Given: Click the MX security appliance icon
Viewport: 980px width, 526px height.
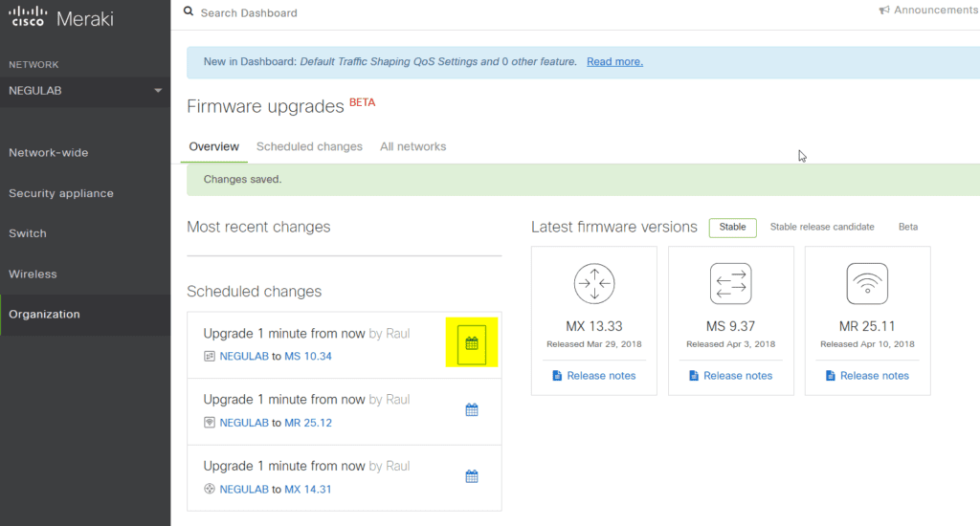Looking at the screenshot, I should click(x=594, y=284).
